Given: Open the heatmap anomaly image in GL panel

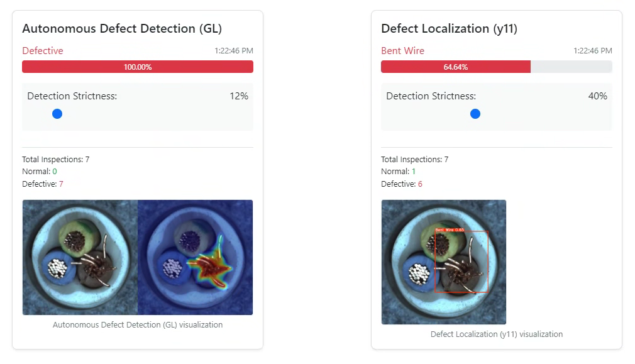Looking at the screenshot, I should click(x=195, y=257).
